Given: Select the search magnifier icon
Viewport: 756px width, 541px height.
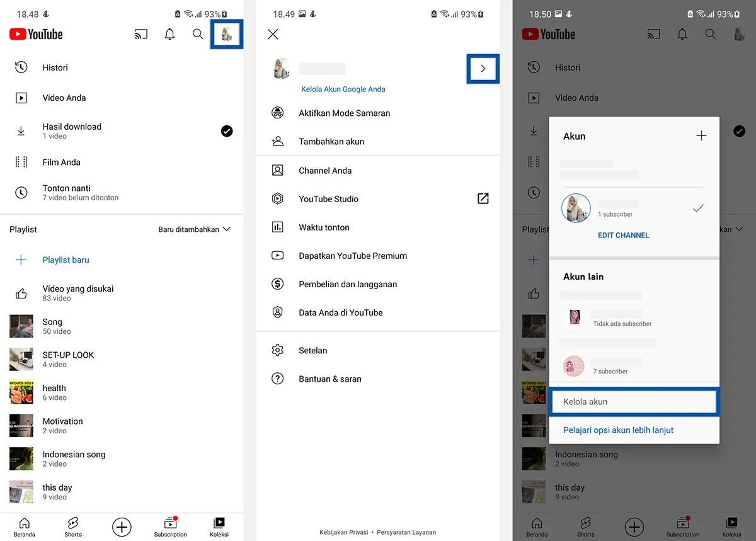Looking at the screenshot, I should coord(198,34).
